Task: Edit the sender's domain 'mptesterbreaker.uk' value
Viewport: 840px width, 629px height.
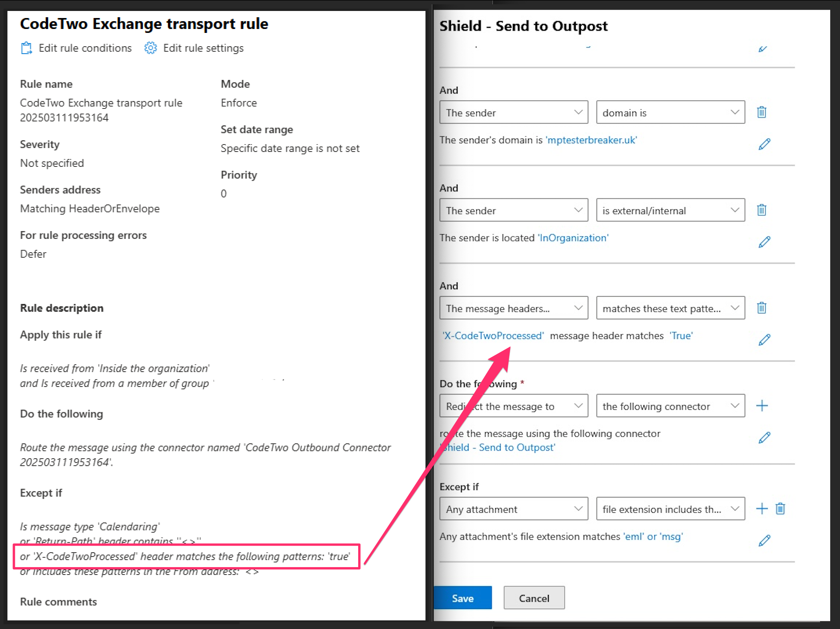Action: pyautogui.click(x=764, y=144)
